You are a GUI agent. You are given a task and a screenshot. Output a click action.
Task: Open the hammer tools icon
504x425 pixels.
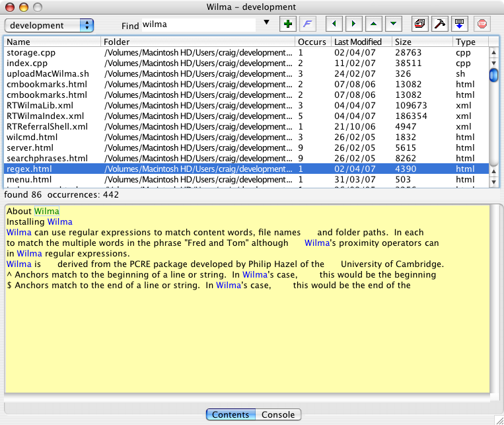tap(440, 24)
